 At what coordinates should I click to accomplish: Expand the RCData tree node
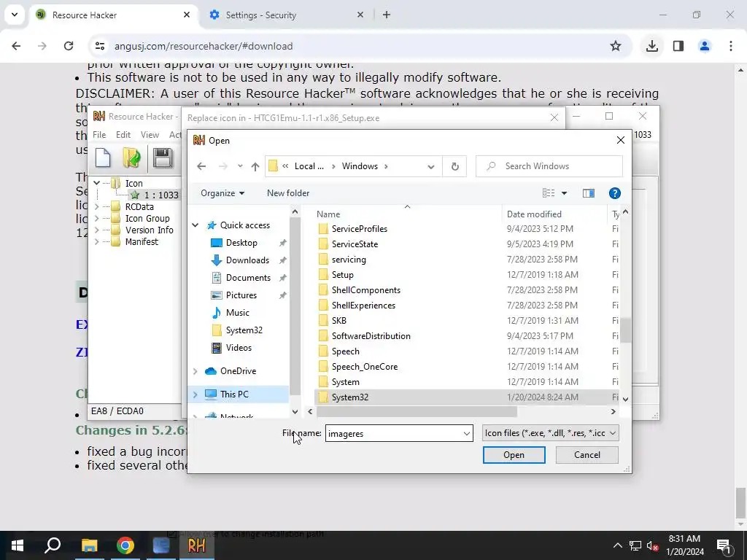click(x=97, y=206)
